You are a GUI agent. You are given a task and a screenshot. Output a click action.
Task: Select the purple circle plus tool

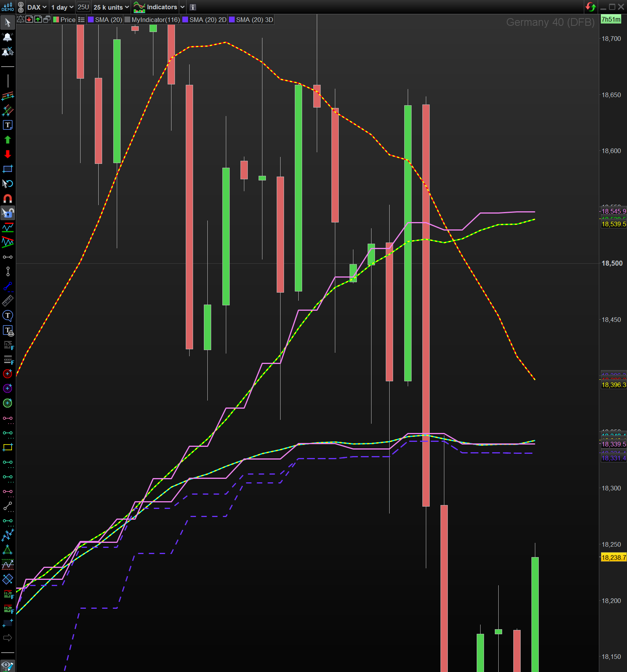click(x=8, y=388)
